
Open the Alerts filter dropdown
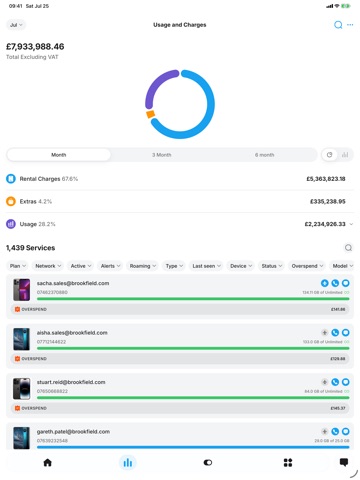(110, 266)
